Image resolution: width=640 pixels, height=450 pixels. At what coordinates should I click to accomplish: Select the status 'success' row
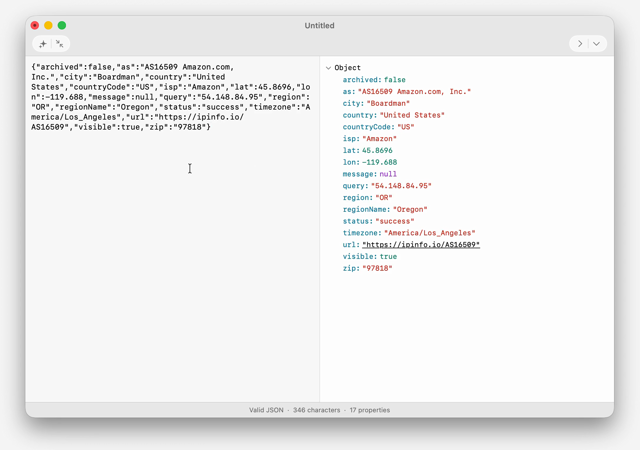point(378,221)
